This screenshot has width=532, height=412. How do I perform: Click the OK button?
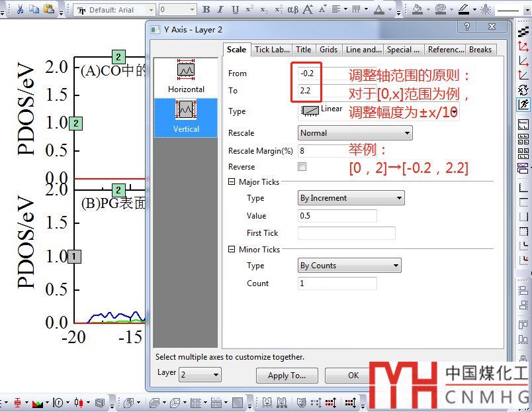[x=353, y=376]
